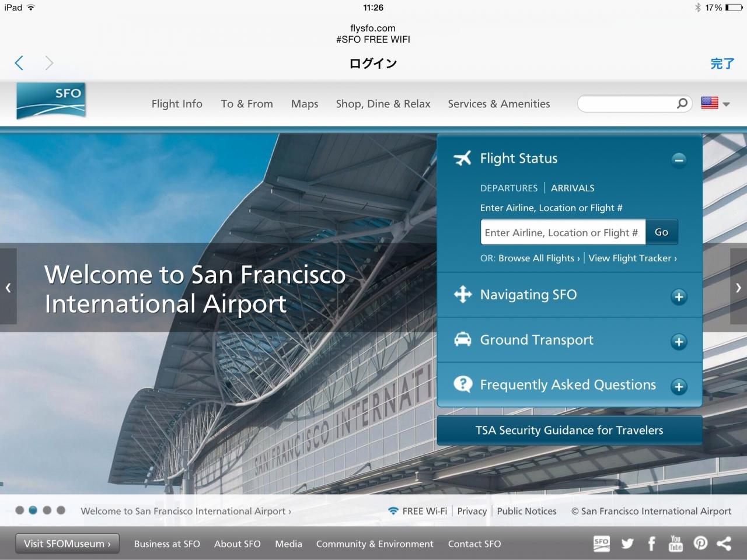Open TSA Security Guidance for Travelers

(x=570, y=430)
